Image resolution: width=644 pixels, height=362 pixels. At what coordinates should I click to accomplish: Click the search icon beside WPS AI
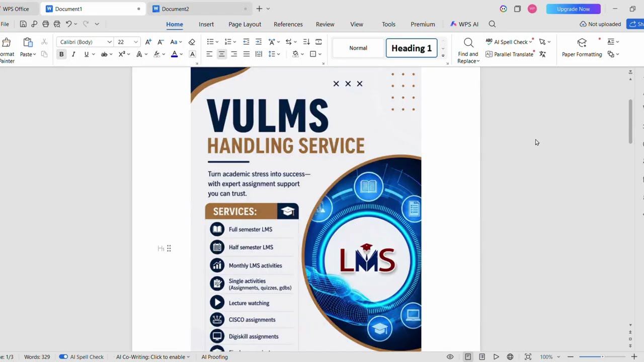coord(492,24)
